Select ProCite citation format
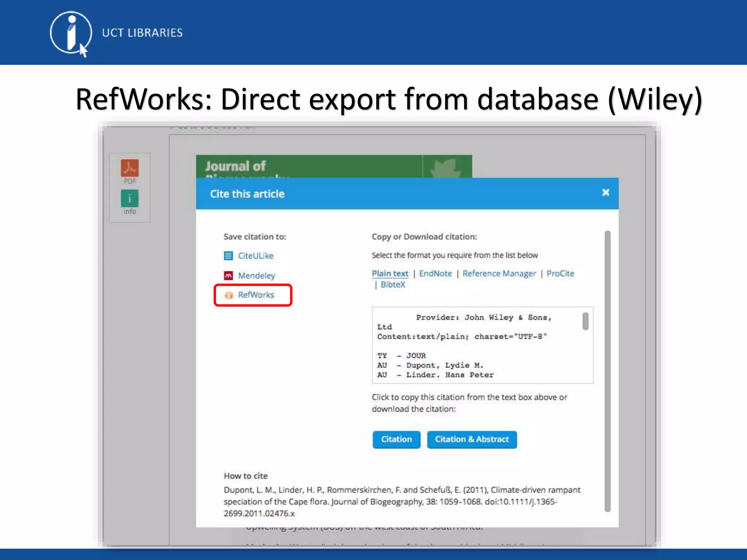The width and height of the screenshot is (747, 560). point(560,273)
